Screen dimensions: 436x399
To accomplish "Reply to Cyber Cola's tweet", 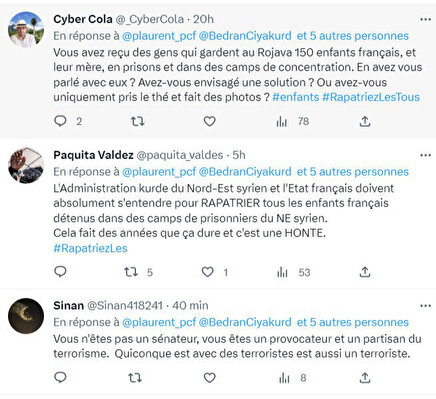I will coord(60,121).
